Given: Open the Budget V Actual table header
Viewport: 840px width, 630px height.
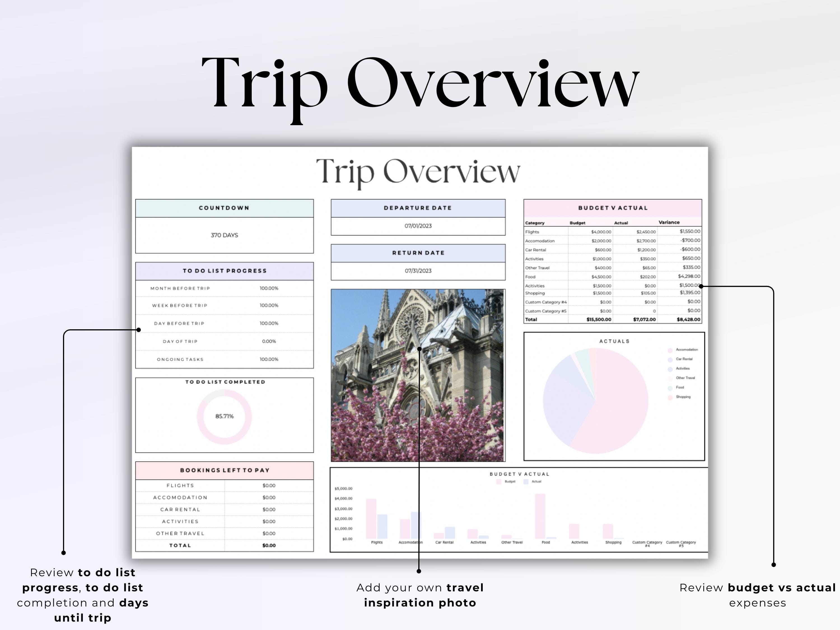Looking at the screenshot, I should pyautogui.click(x=613, y=208).
